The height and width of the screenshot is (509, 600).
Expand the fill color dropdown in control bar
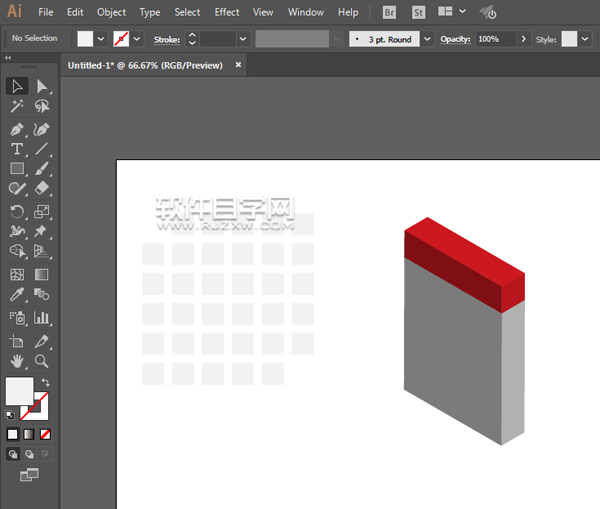coord(101,38)
